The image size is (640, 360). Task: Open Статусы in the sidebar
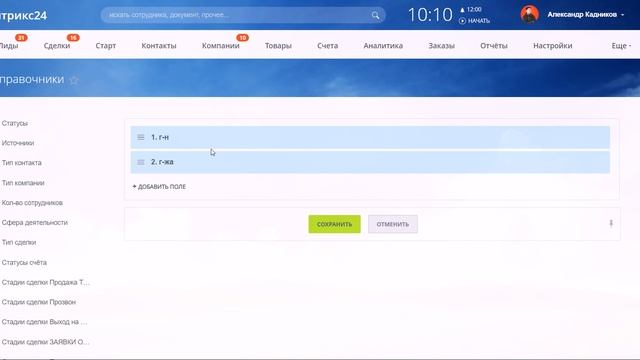pos(15,123)
